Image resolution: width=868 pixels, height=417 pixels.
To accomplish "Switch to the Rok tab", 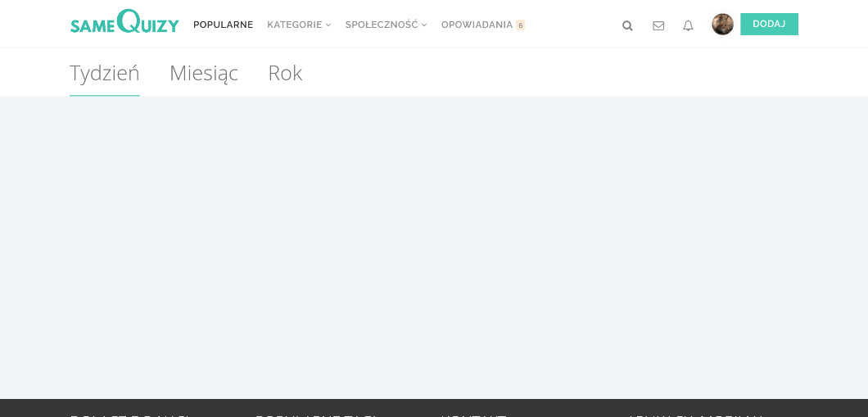I will (285, 74).
